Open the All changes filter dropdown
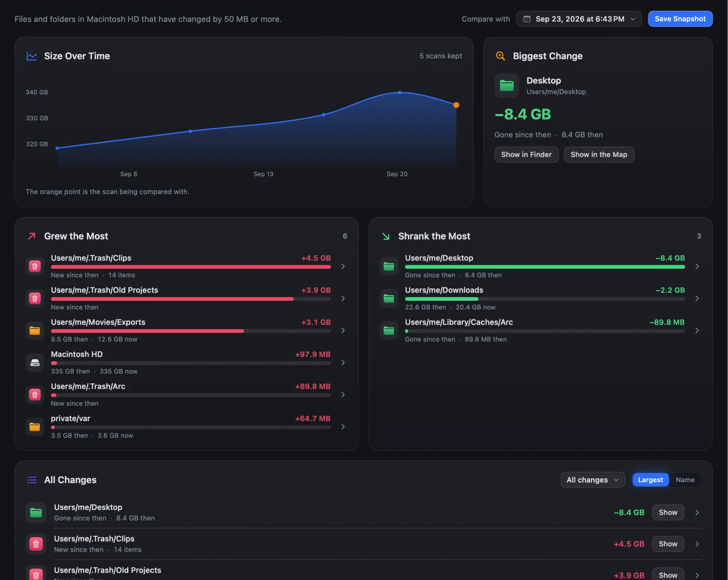The image size is (728, 580). pos(592,480)
